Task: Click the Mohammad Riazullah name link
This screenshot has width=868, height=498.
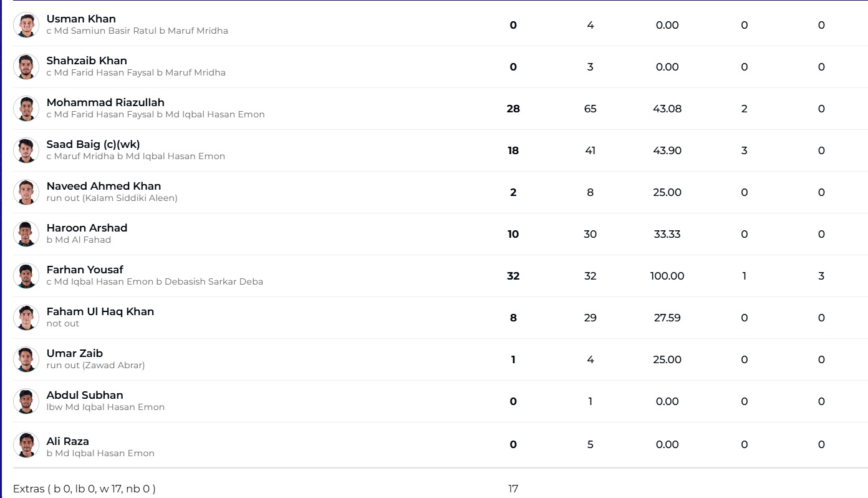Action: pos(105,102)
